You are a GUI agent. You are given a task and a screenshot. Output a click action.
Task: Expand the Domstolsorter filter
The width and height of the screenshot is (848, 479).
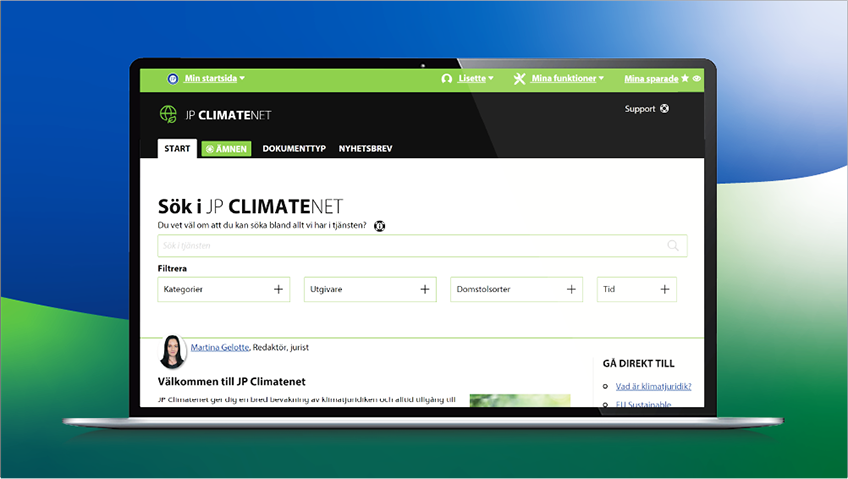coord(516,289)
